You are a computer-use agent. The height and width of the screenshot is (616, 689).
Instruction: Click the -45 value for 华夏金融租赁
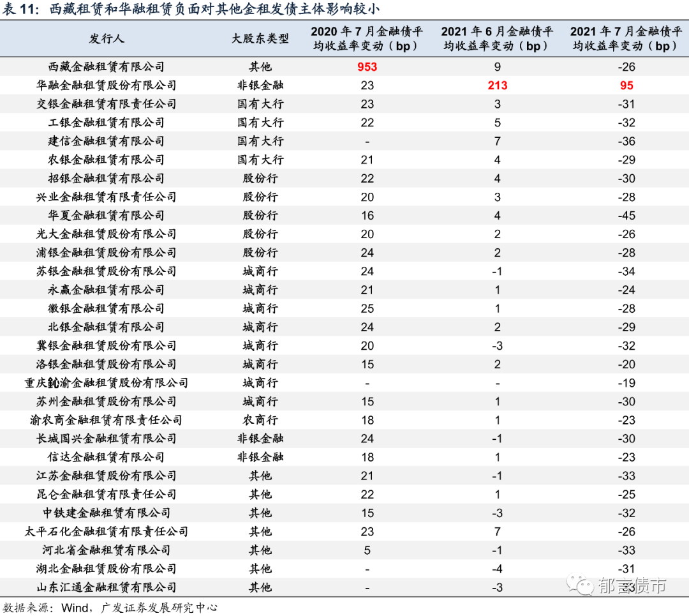pyautogui.click(x=626, y=215)
